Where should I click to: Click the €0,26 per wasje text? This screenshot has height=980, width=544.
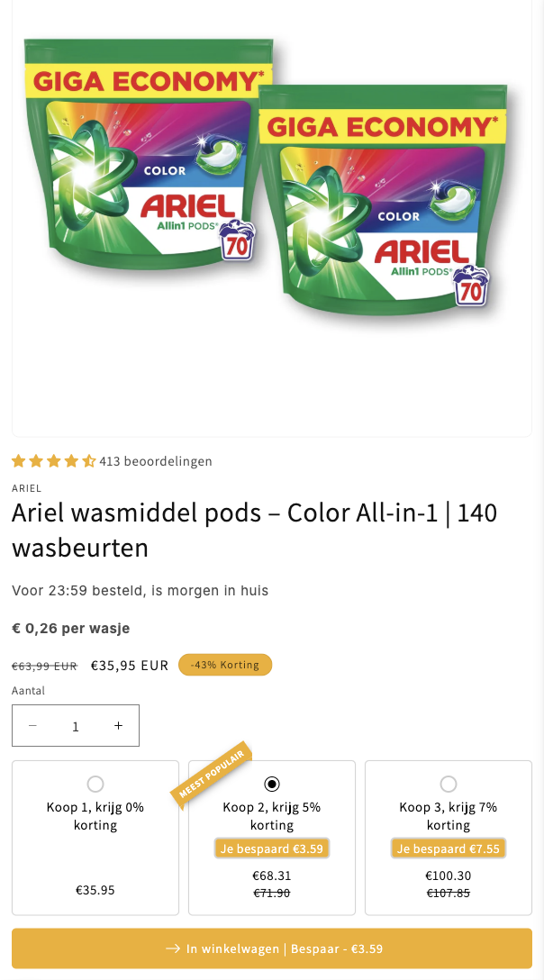pos(71,628)
